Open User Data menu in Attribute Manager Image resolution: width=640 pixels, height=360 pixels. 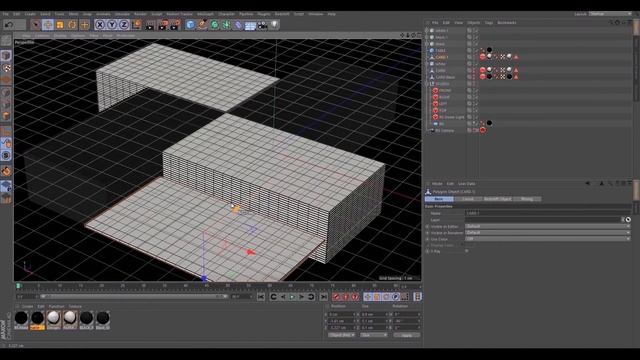(467, 184)
